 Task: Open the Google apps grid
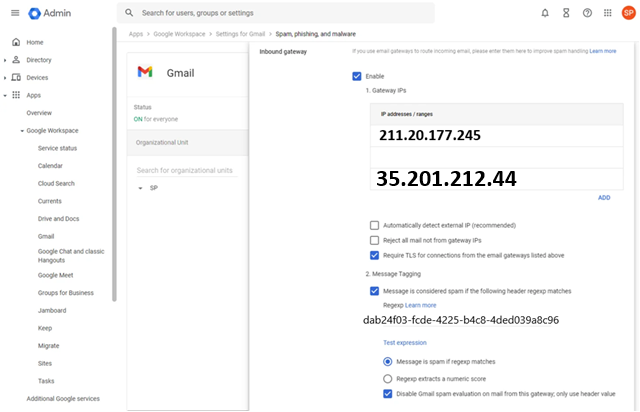608,13
